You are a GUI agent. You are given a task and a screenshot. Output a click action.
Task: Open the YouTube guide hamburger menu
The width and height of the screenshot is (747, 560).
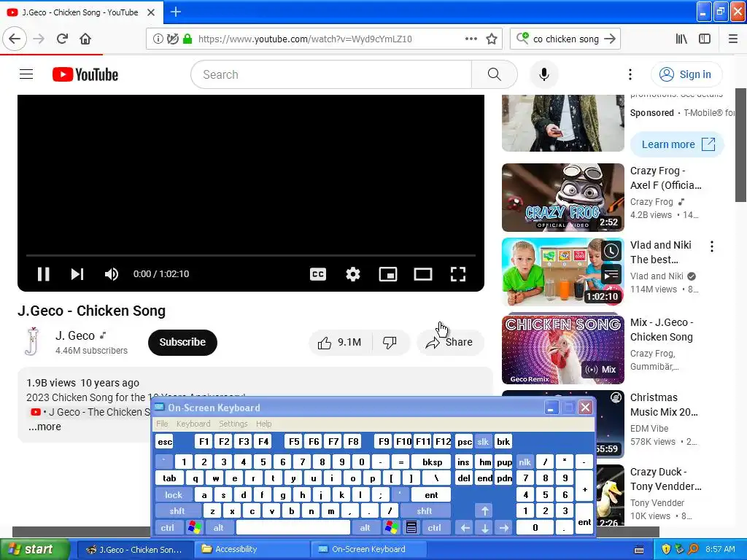pos(26,74)
